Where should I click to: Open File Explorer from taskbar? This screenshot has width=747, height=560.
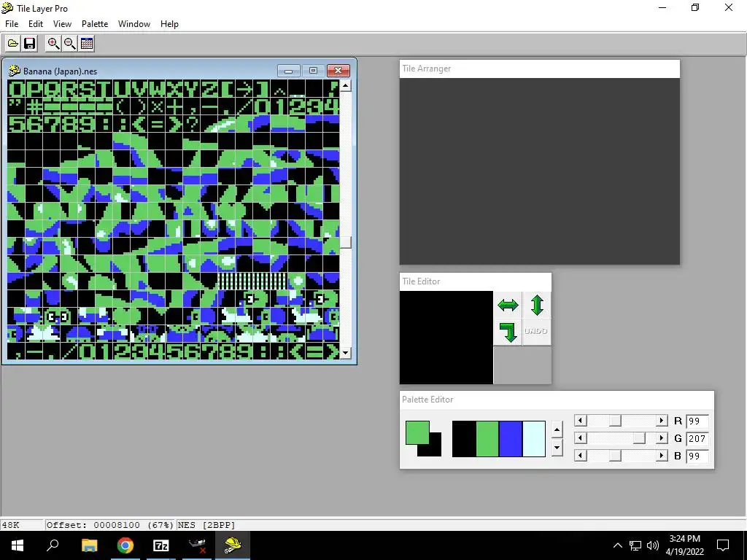click(89, 545)
